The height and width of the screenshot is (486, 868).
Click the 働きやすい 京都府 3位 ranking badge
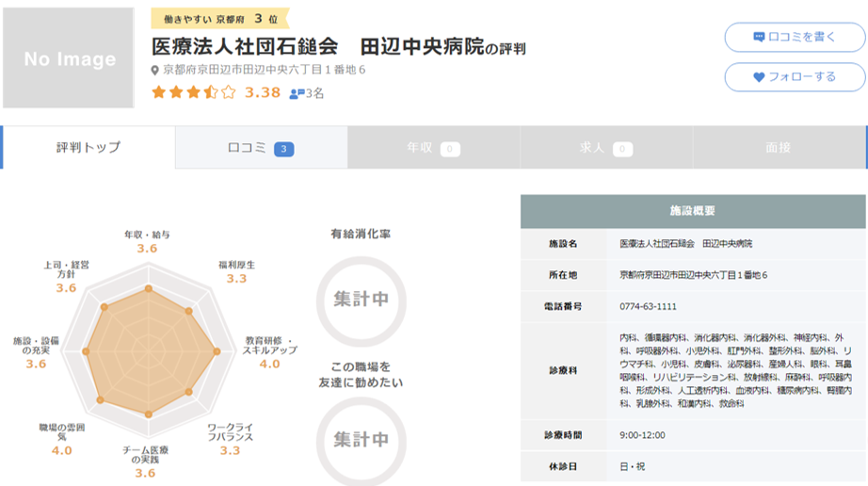coord(219,19)
